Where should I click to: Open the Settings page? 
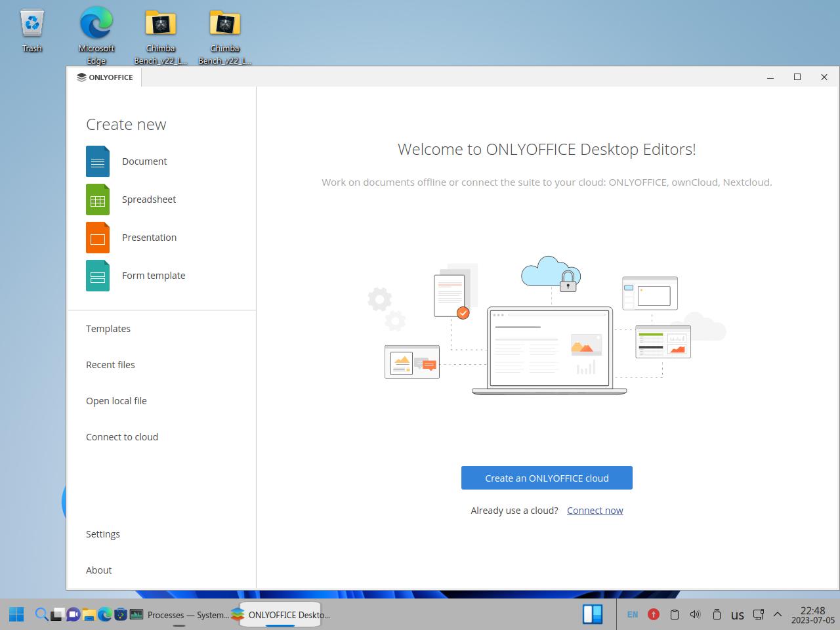pos(103,534)
